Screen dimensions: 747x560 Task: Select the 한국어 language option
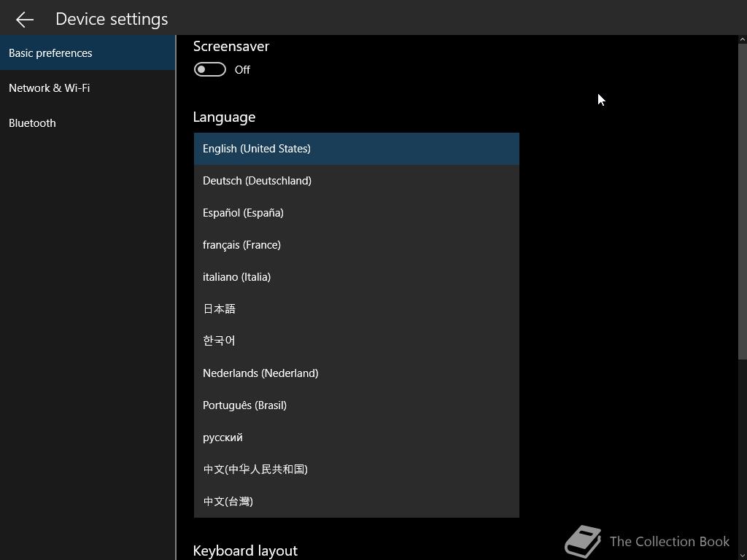(x=356, y=341)
